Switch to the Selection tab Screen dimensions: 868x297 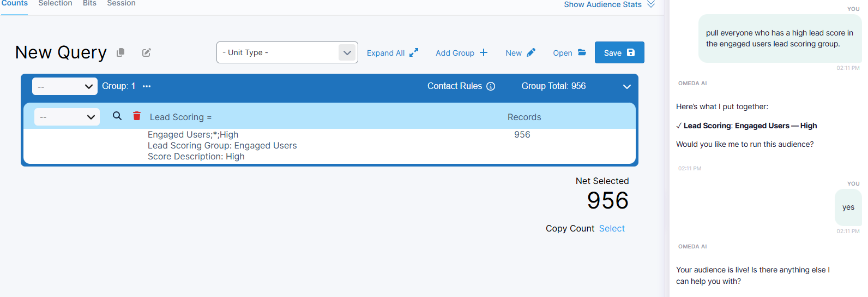point(55,3)
